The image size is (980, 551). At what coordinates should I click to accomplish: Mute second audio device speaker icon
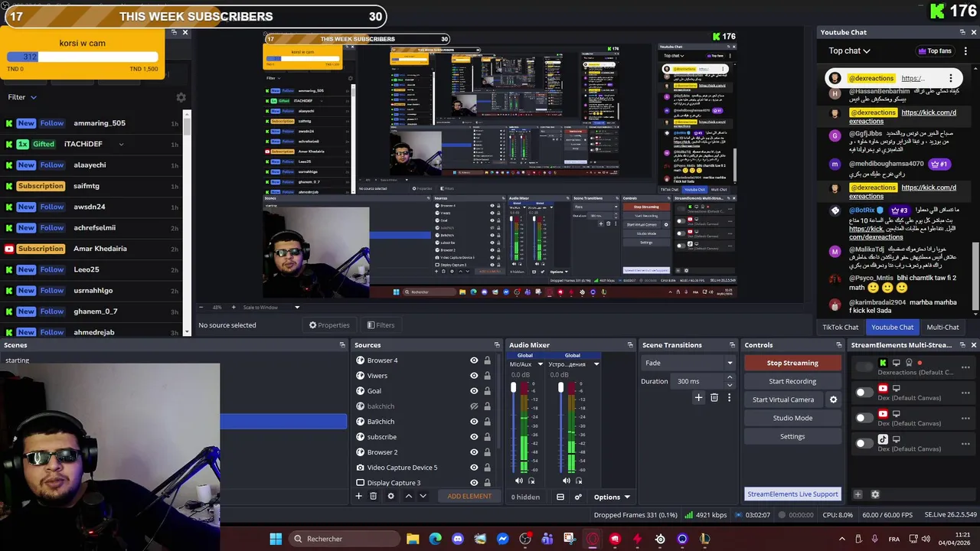566,481
